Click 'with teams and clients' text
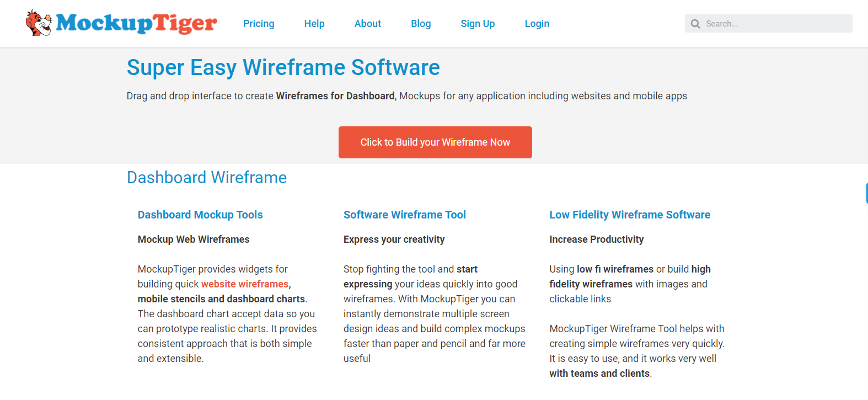 (x=599, y=374)
